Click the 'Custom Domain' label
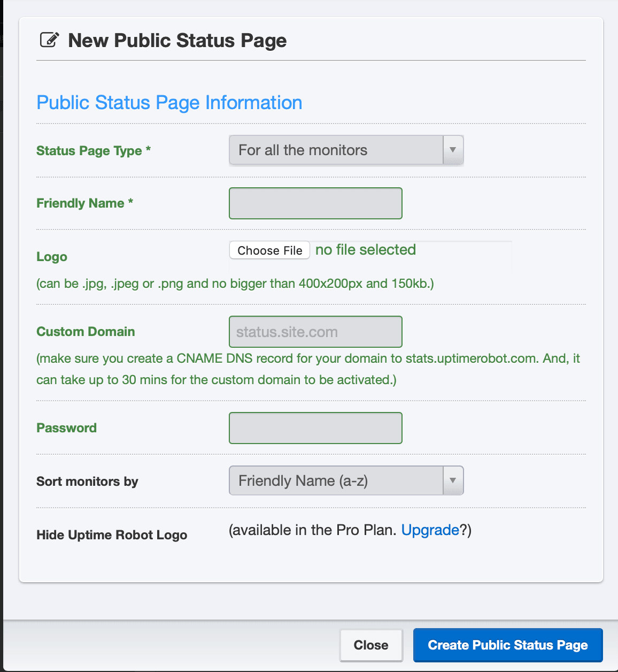The image size is (618, 672). coord(86,332)
